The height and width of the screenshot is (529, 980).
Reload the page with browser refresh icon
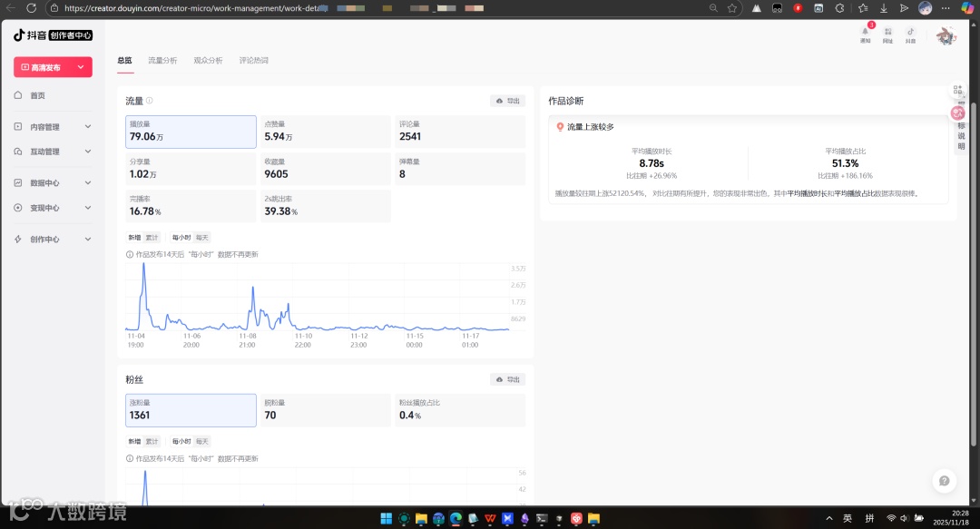pyautogui.click(x=31, y=8)
